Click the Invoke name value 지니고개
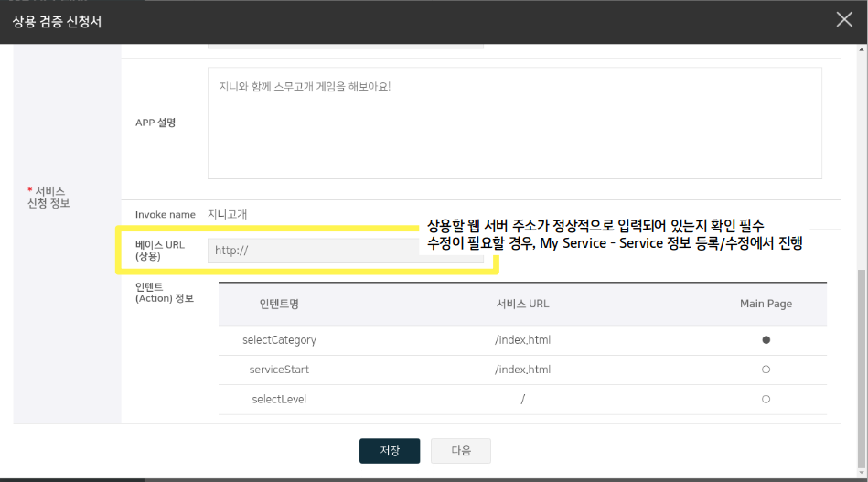 pyautogui.click(x=228, y=214)
